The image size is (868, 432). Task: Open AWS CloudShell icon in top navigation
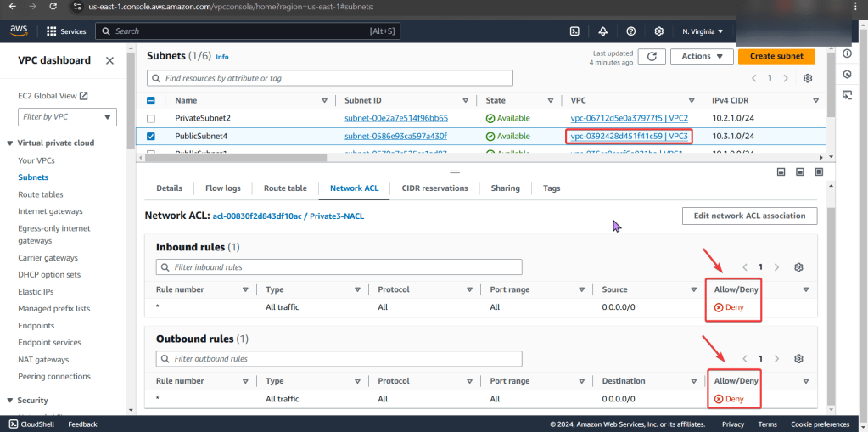point(574,31)
